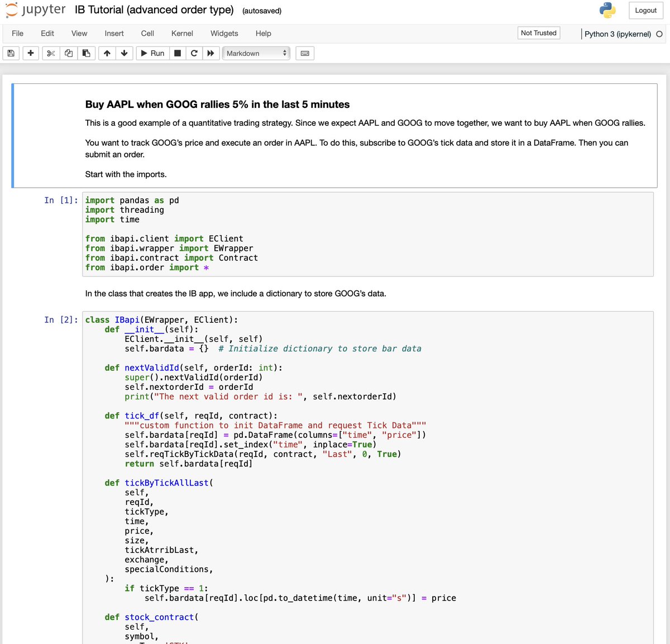Click the Jupyter logo
The height and width of the screenshot is (644, 670).
coord(35,10)
